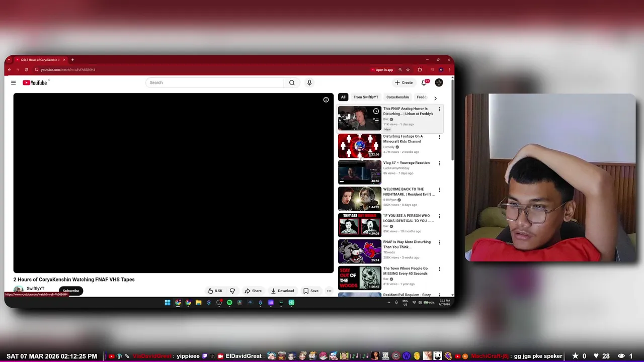Open Disturbing Footage Minecraft Kids thumbnail

tap(359, 145)
